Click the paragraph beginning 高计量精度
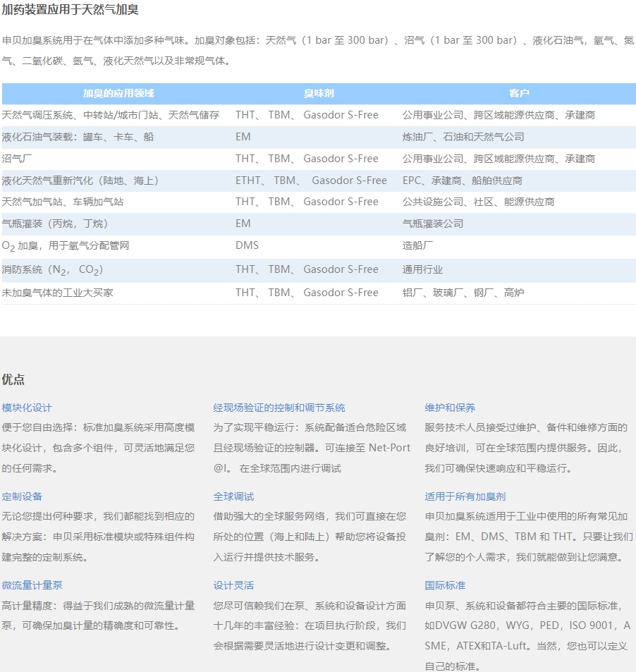 (x=98, y=616)
